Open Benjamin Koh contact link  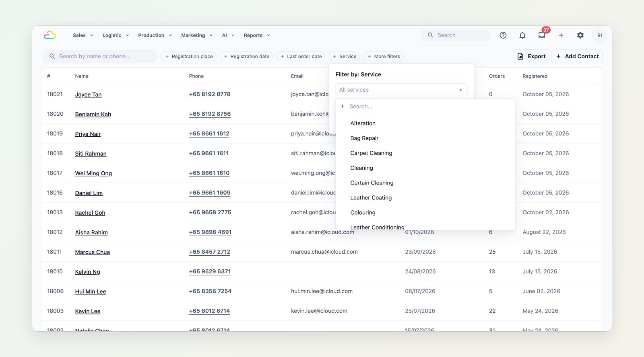click(93, 114)
